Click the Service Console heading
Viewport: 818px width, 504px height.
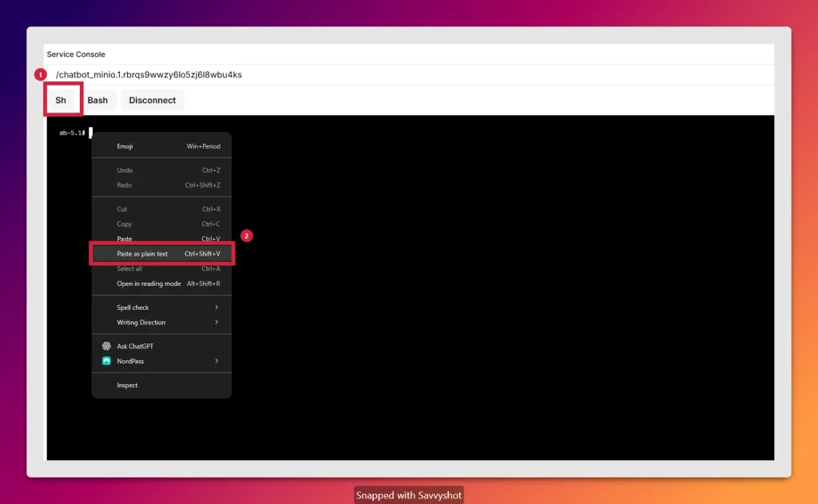(x=76, y=54)
